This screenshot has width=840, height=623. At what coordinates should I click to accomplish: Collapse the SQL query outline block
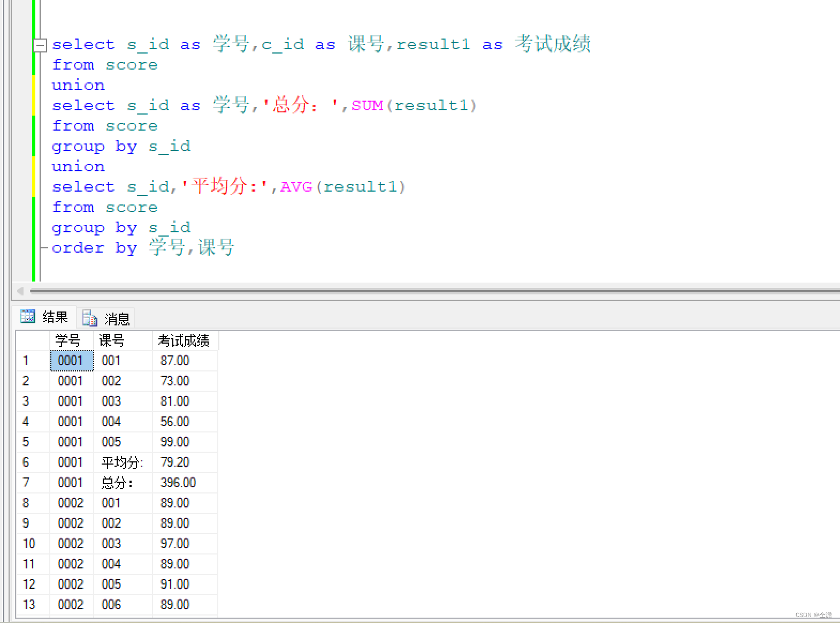click(x=40, y=45)
